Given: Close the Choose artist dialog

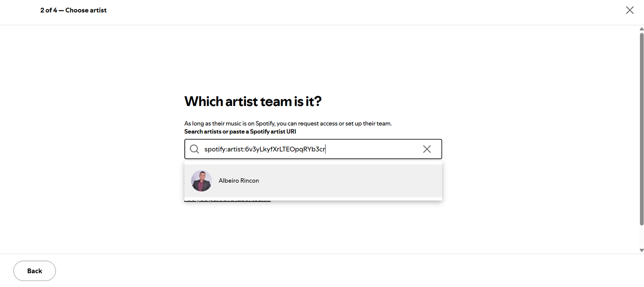Looking at the screenshot, I should (630, 10).
